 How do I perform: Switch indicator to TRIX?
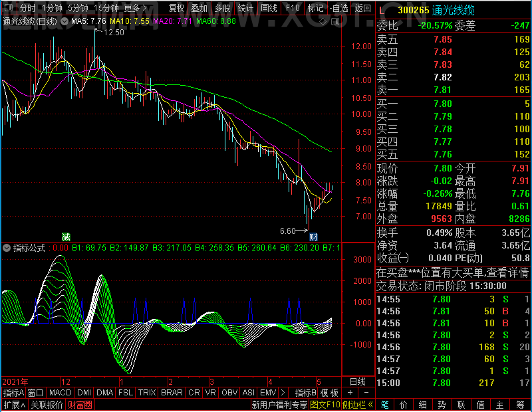click(147, 393)
